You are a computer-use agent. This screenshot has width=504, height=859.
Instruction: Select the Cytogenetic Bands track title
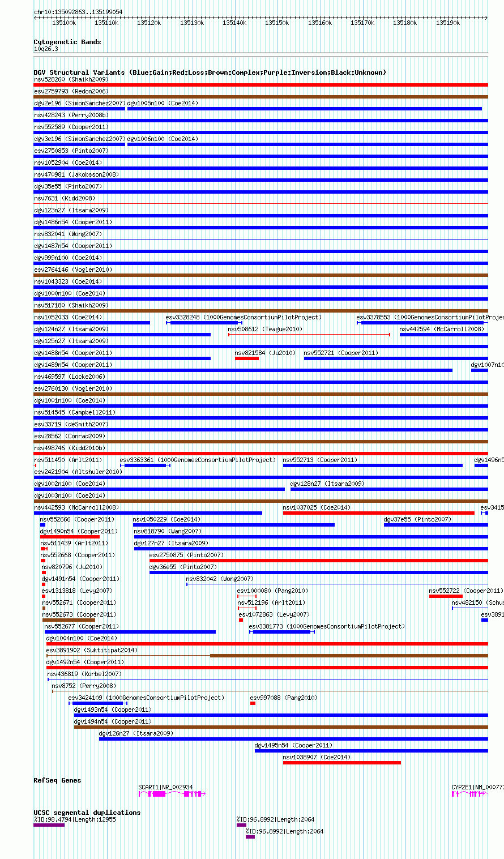click(67, 42)
